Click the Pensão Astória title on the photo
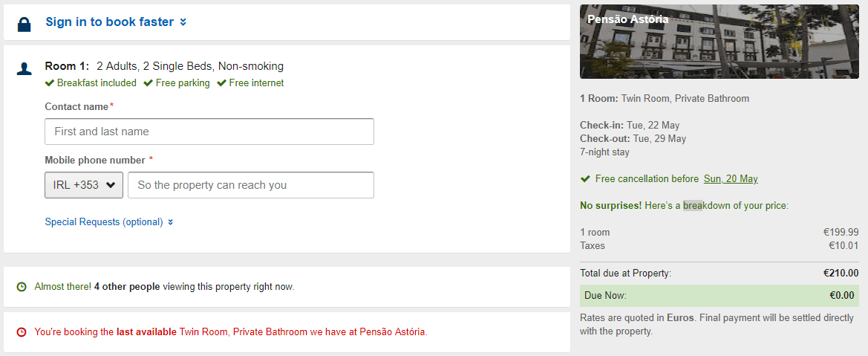 (628, 19)
